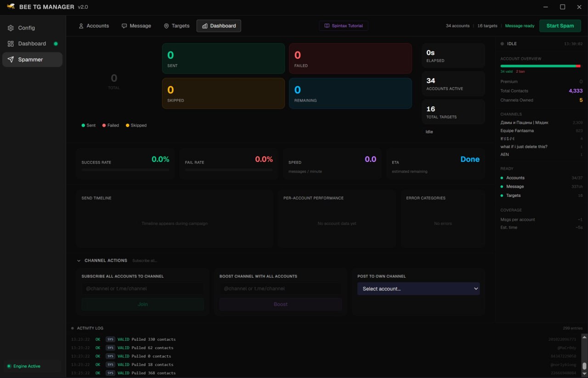Click the Total Targets card
This screenshot has width=588, height=378.
[x=453, y=112]
